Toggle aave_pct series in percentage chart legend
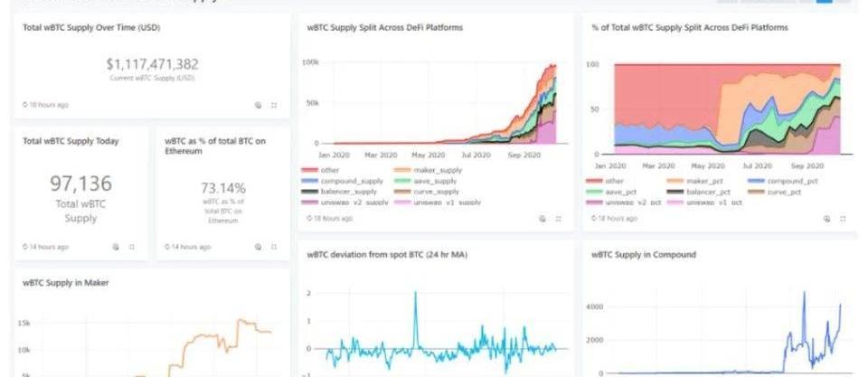The height and width of the screenshot is (377, 868). (623, 192)
